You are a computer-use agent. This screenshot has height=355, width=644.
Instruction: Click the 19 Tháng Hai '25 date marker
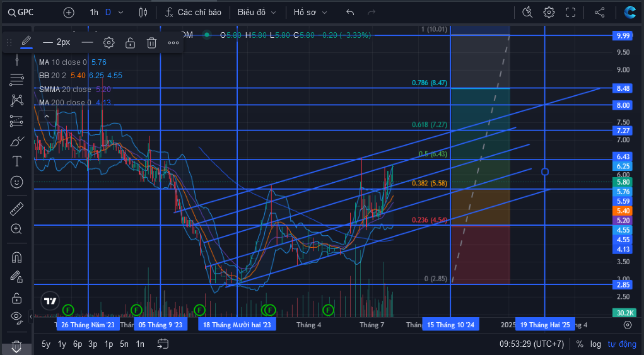tap(545, 325)
